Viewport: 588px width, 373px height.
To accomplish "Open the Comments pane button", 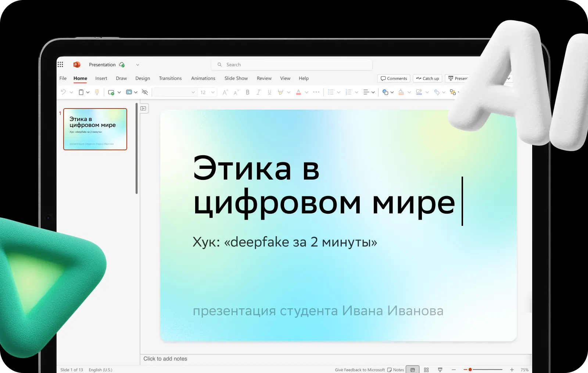I will (394, 78).
